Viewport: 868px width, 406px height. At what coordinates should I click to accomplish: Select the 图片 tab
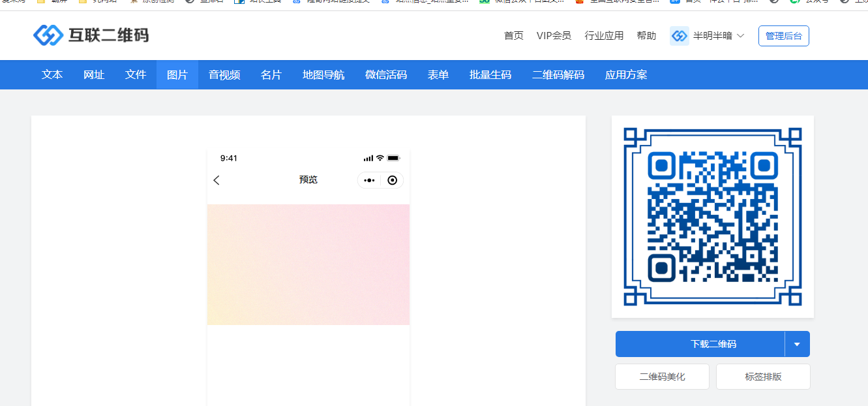[x=177, y=75]
